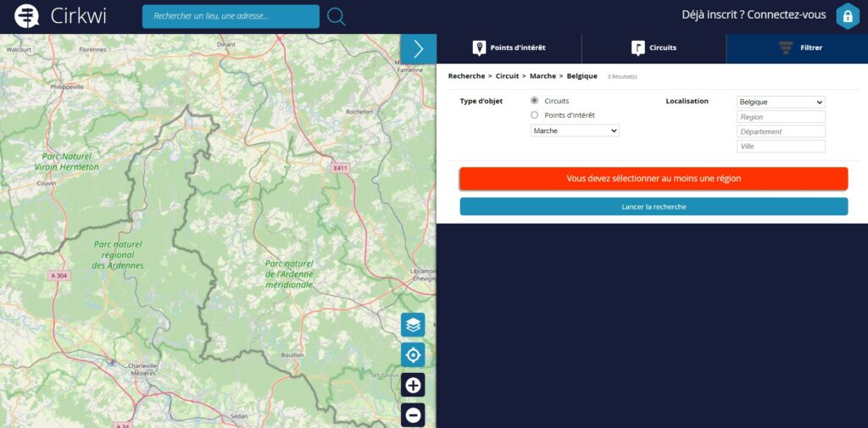Image resolution: width=868 pixels, height=428 pixels.
Task: Open the Points d'intérêt tab
Action: coord(509,48)
